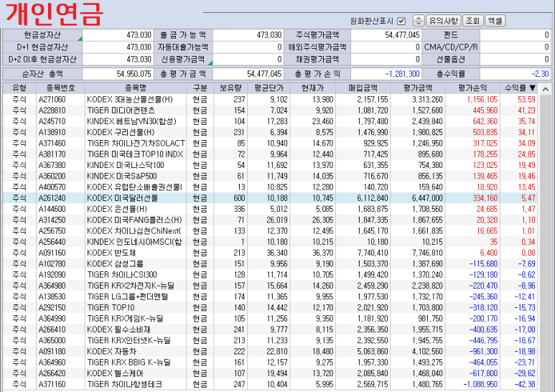
Task: Select row KODEX 구리선물(H)
Action: [271, 132]
